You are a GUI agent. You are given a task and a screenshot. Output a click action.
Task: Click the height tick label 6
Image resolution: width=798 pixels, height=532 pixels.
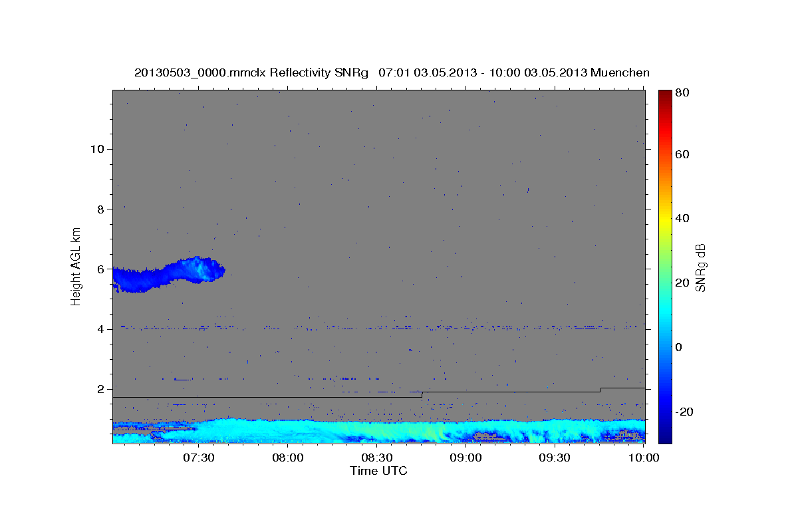pos(100,269)
